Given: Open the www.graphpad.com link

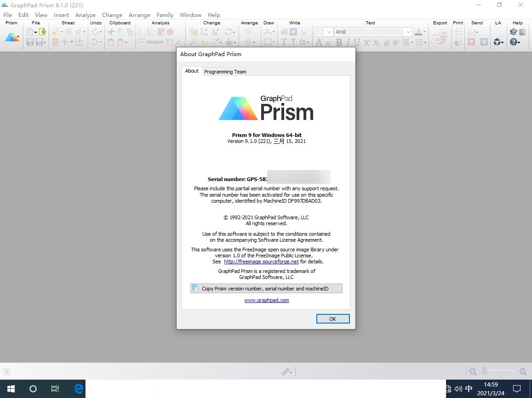Looking at the screenshot, I should pos(267,300).
